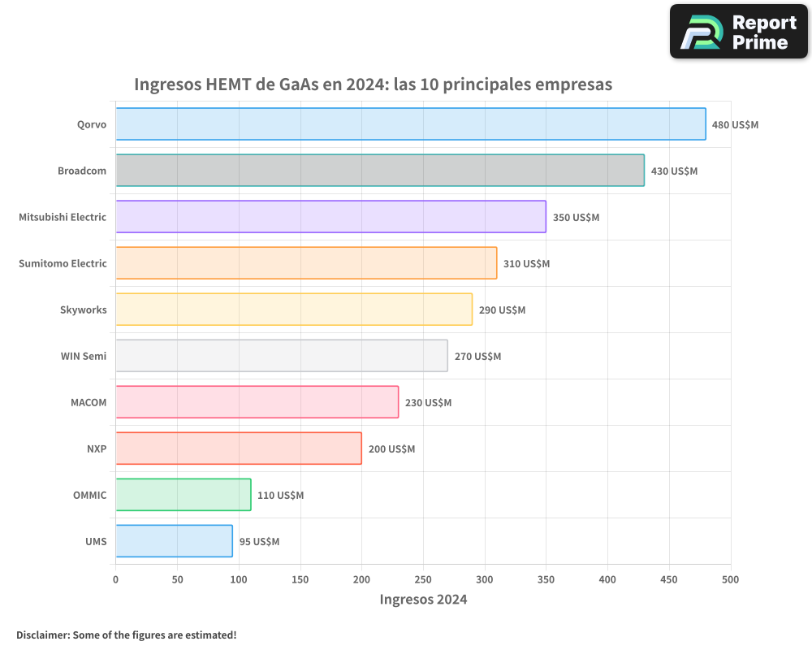Select the UMS blue bar
812x650 pixels.
pyautogui.click(x=174, y=541)
